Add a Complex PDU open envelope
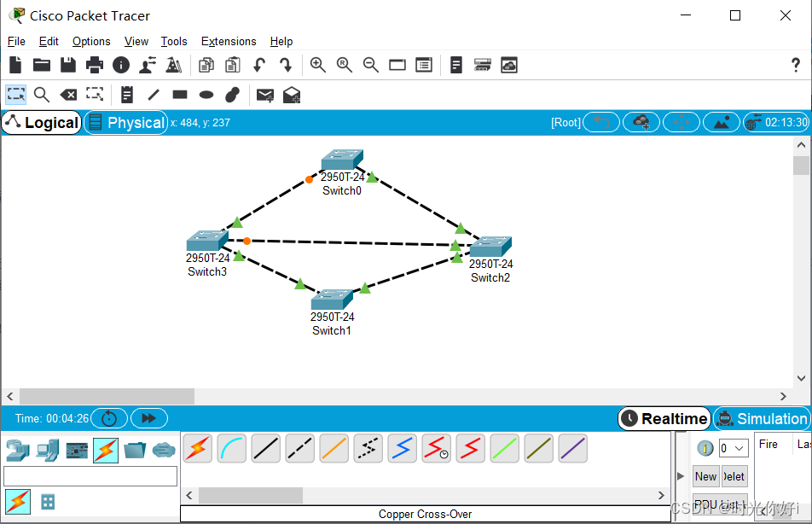The height and width of the screenshot is (524, 812). click(x=292, y=95)
